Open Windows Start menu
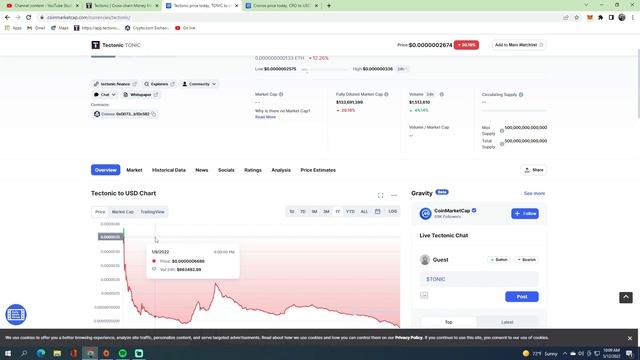The width and height of the screenshot is (640, 360). [x=8, y=353]
